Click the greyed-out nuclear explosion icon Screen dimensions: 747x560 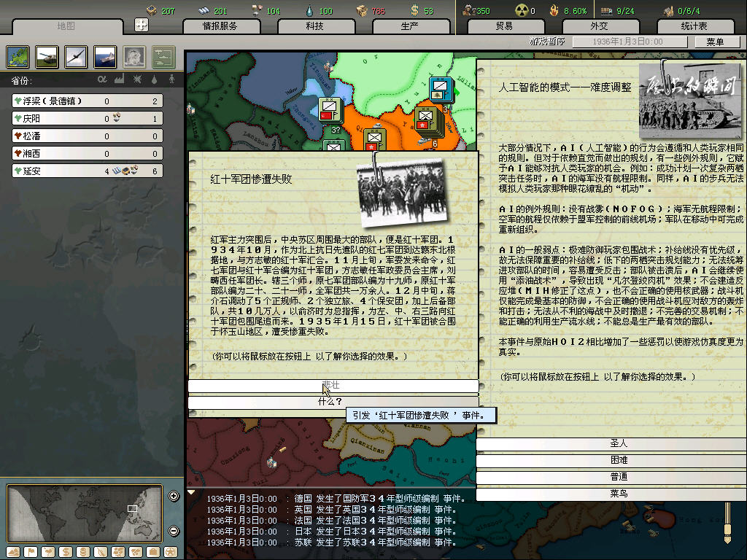point(134,57)
